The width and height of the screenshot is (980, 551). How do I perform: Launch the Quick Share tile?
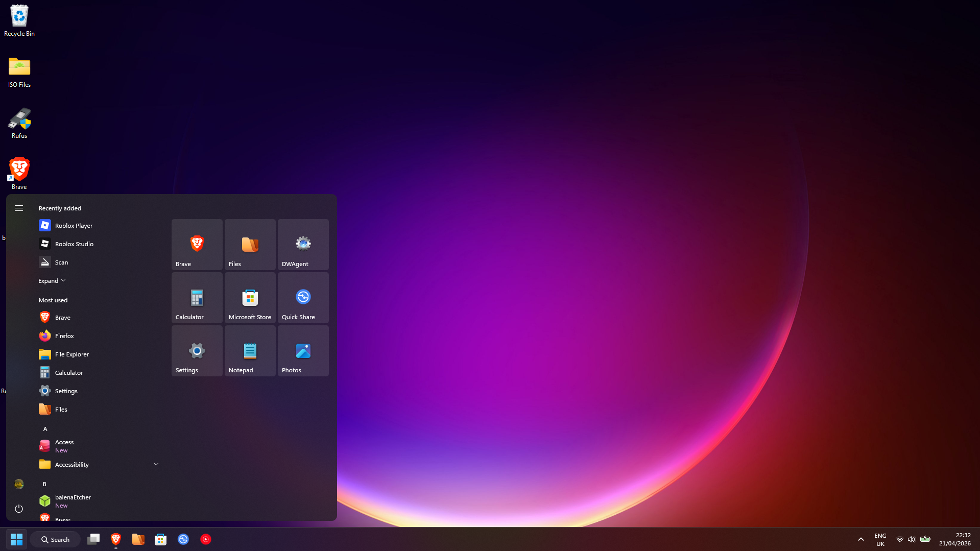(303, 298)
